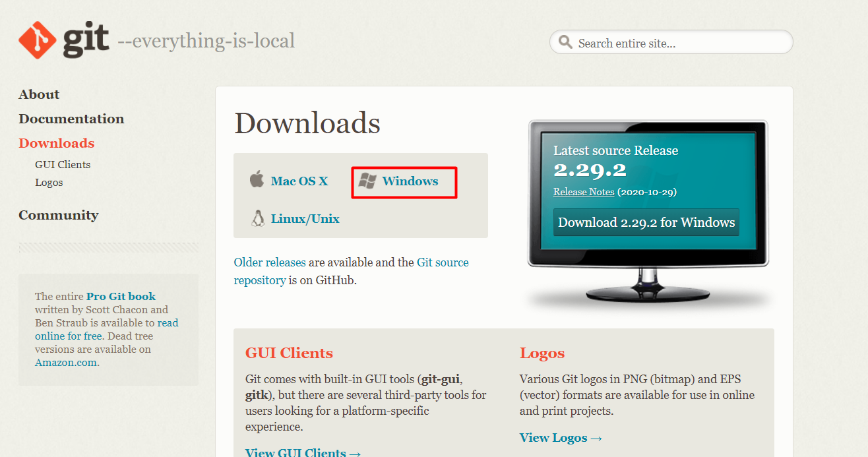
Task: Open Release Notes for 2.29.2
Action: 584,192
